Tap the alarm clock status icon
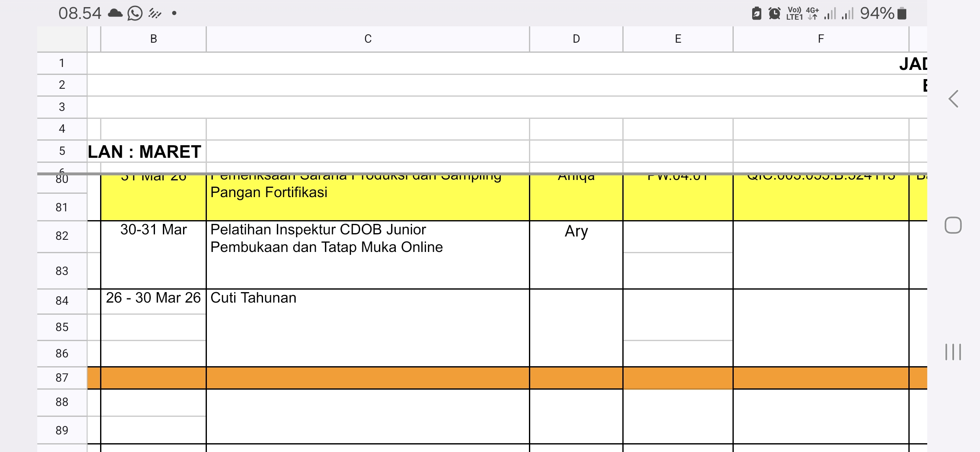This screenshot has height=452, width=980. pos(774,13)
